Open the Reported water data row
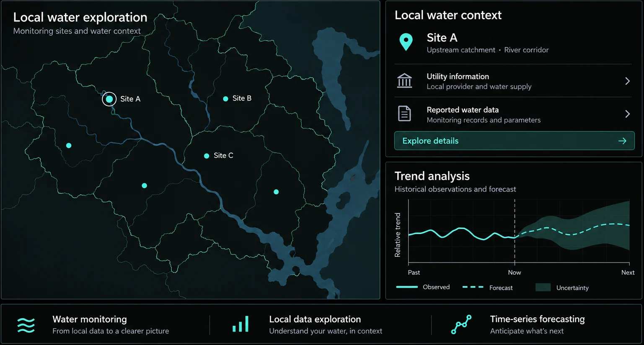This screenshot has width=644, height=345. coord(513,114)
